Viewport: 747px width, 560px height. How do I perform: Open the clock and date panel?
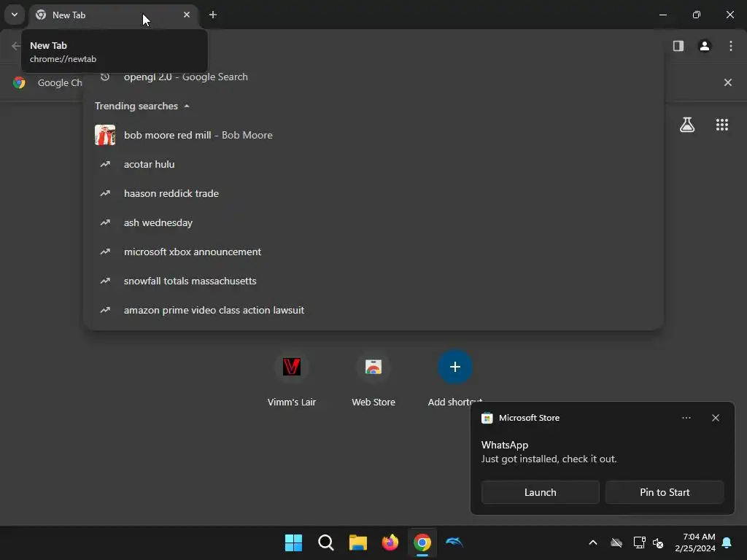click(x=695, y=542)
